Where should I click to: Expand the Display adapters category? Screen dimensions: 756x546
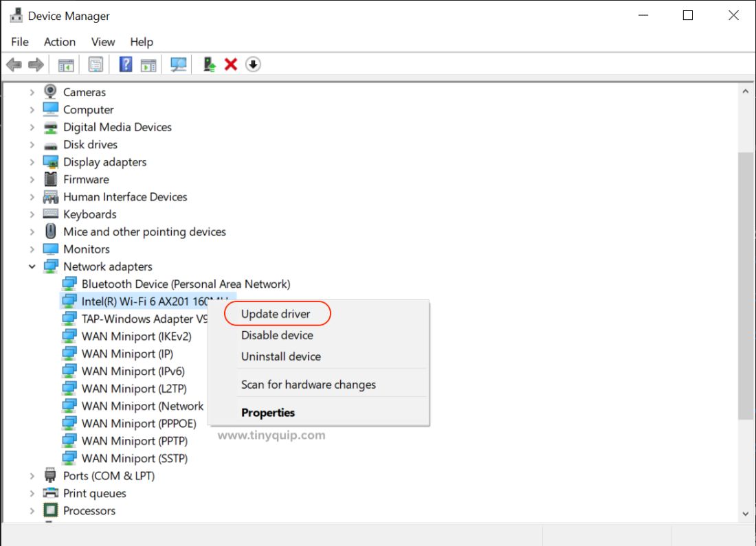(32, 161)
